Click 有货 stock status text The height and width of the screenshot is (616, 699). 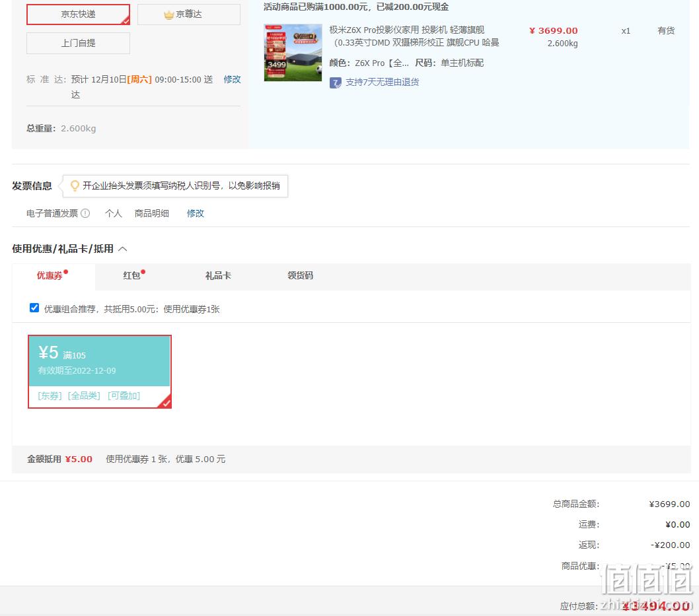(666, 30)
